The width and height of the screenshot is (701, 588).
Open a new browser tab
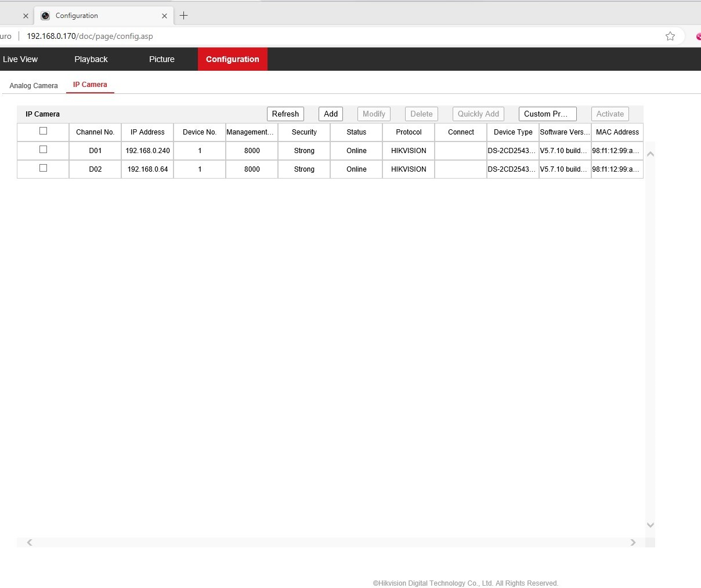(183, 16)
